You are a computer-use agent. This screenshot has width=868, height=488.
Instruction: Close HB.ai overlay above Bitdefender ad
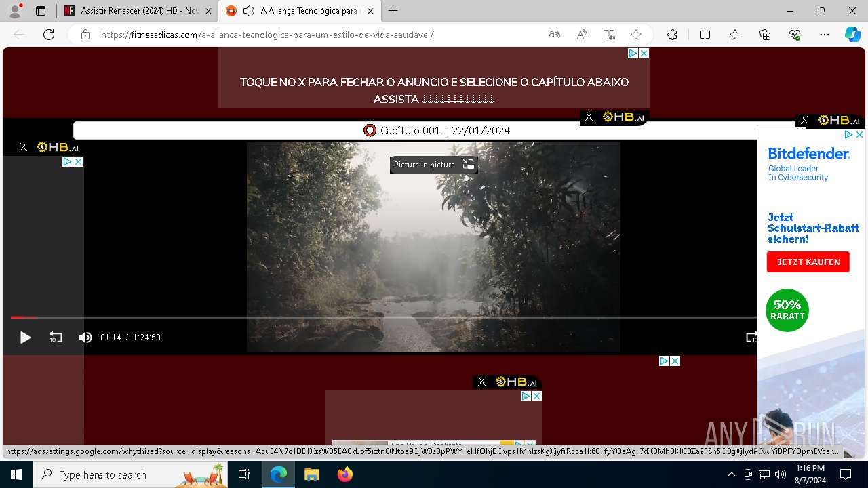click(x=804, y=120)
